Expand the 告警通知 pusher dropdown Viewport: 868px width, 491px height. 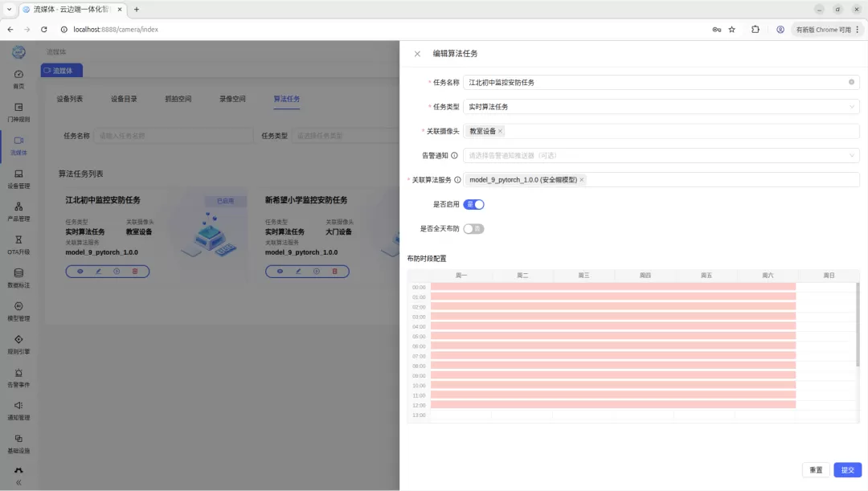point(661,156)
